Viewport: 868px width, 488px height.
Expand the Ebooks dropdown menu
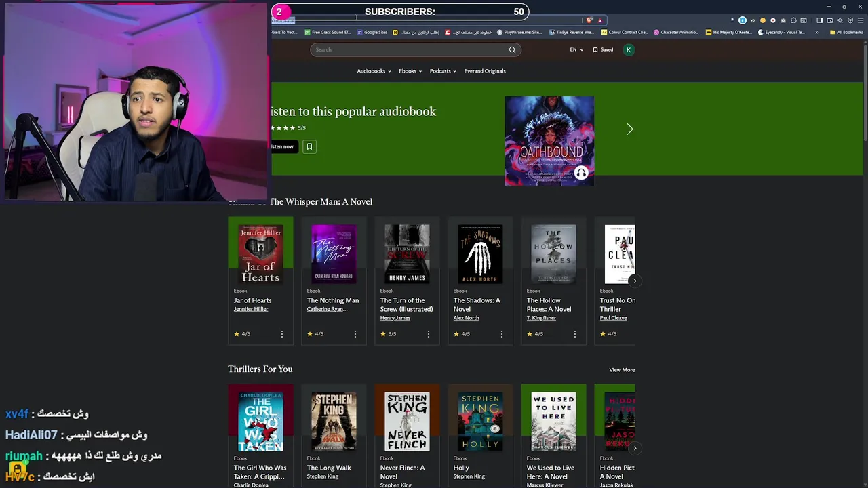pyautogui.click(x=410, y=71)
